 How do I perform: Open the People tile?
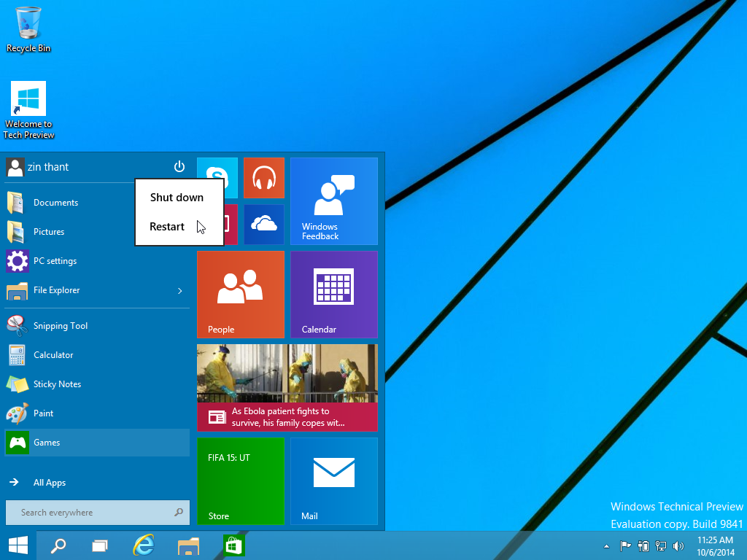click(x=241, y=295)
